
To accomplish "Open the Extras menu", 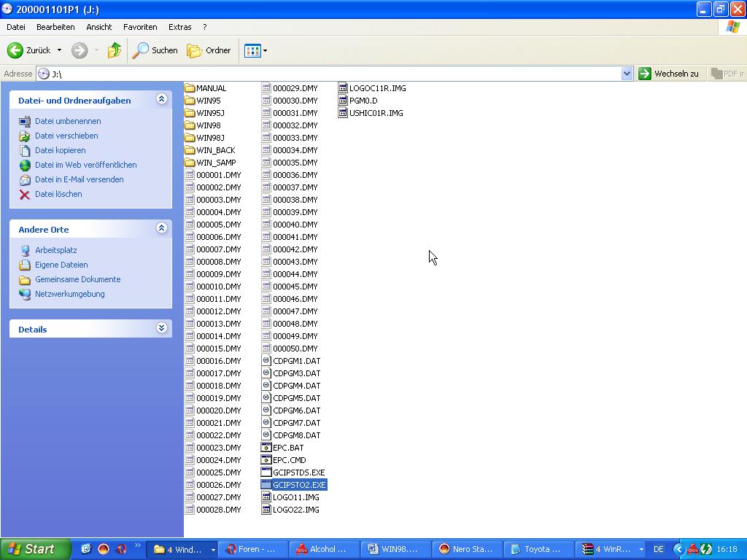I will [179, 27].
